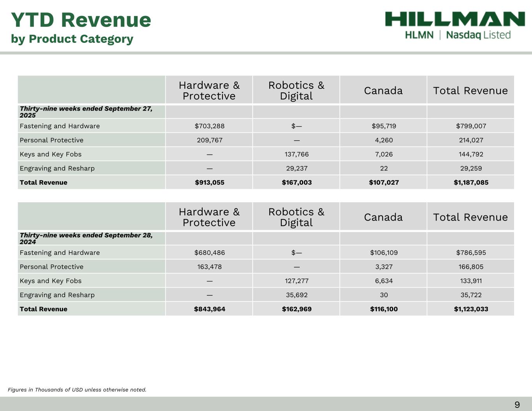Click the page number 9
The image size is (532, 411).
pos(517,405)
